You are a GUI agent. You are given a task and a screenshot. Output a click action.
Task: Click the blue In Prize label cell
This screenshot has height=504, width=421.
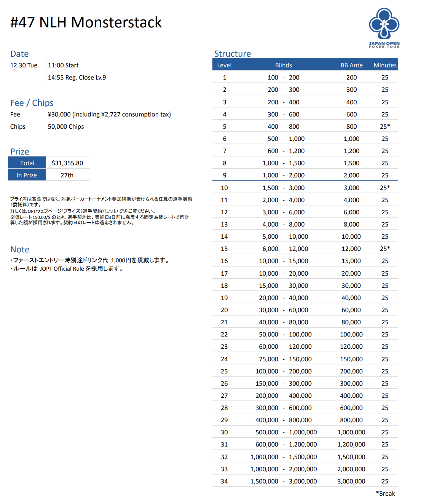(x=27, y=175)
